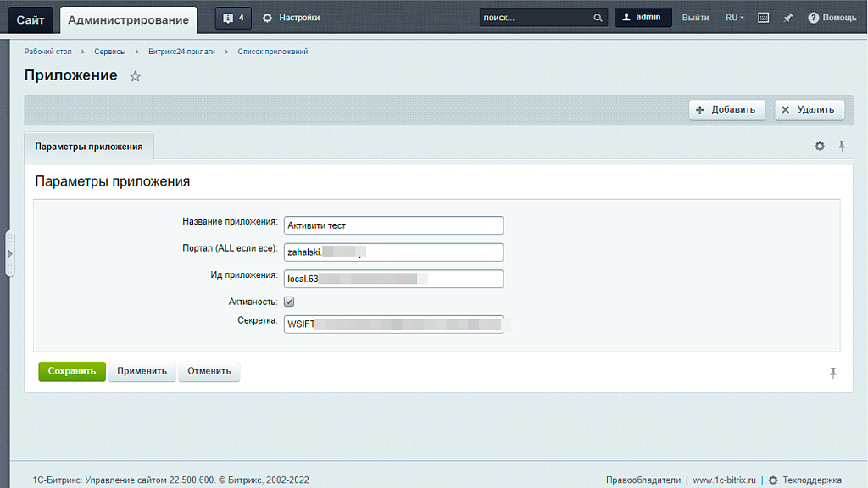Pin the top header panel
Screen dimensions: 868x488
(x=788, y=18)
